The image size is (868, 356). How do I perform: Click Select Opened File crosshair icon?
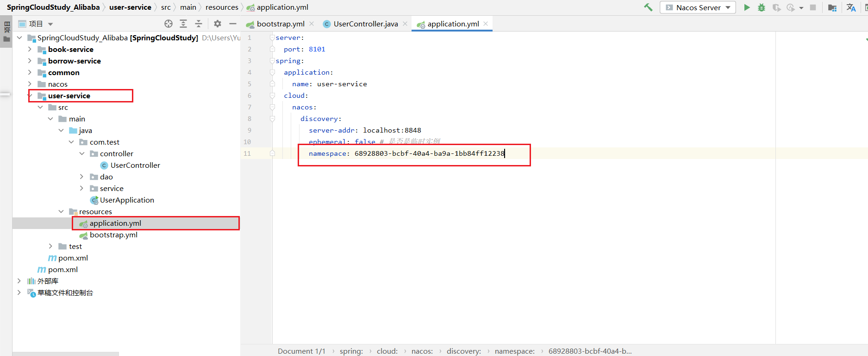[x=169, y=24]
